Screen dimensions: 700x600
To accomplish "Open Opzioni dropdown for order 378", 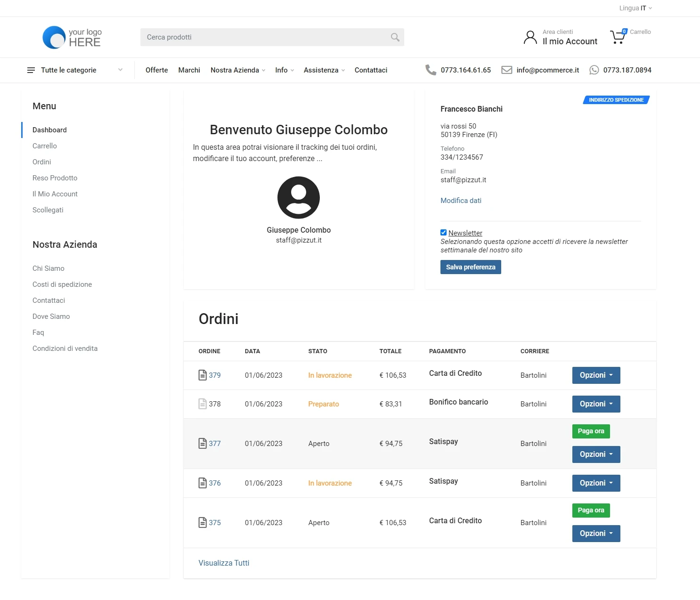I will point(596,404).
